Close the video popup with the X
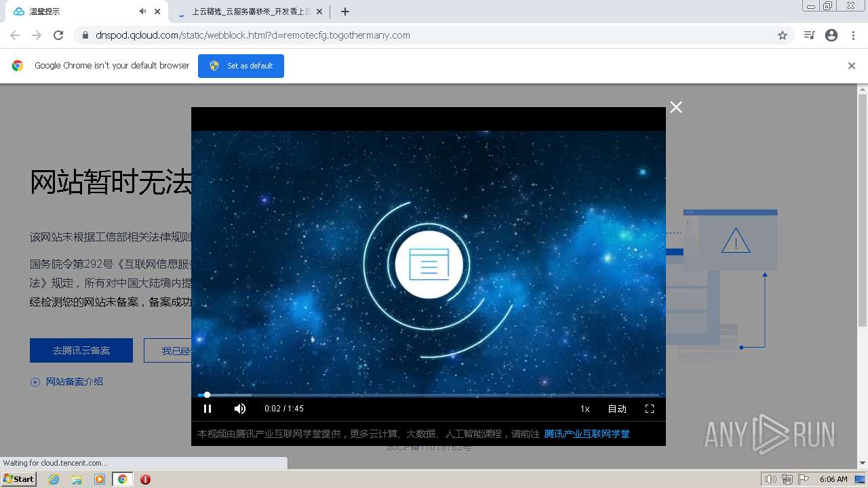Viewport: 868px width, 488px height. coord(676,107)
